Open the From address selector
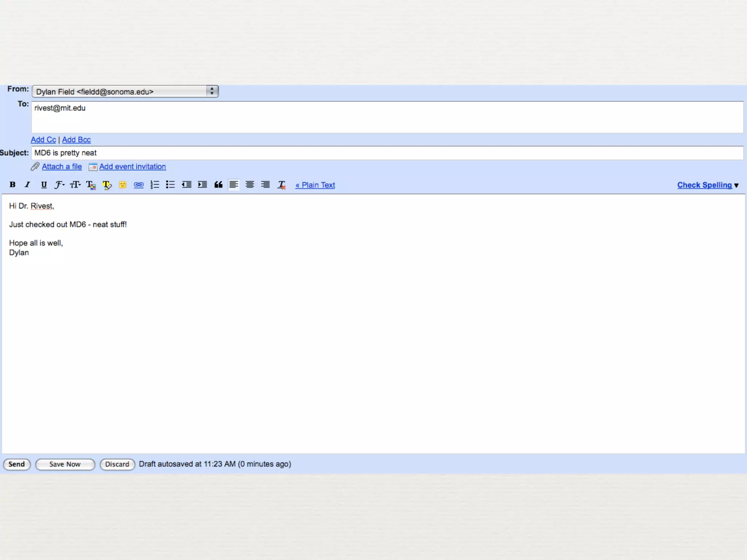The image size is (747, 560). click(125, 92)
